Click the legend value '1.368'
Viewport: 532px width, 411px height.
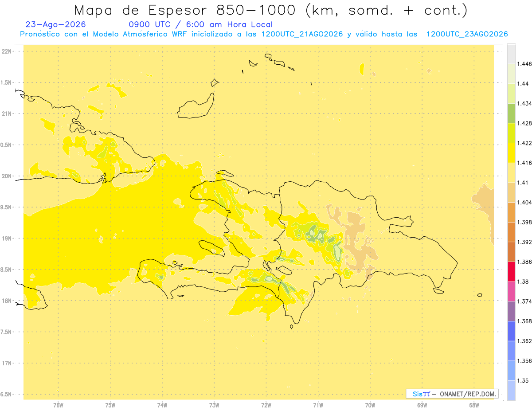524,321
